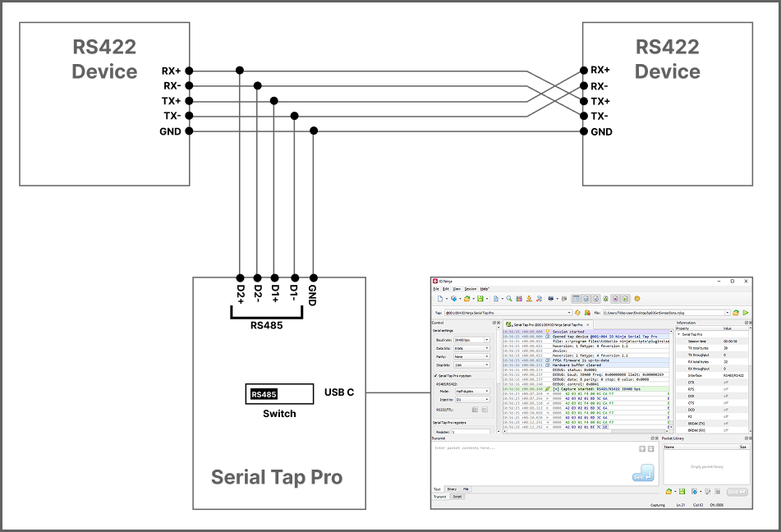Open the Tap device combo box

508,313
